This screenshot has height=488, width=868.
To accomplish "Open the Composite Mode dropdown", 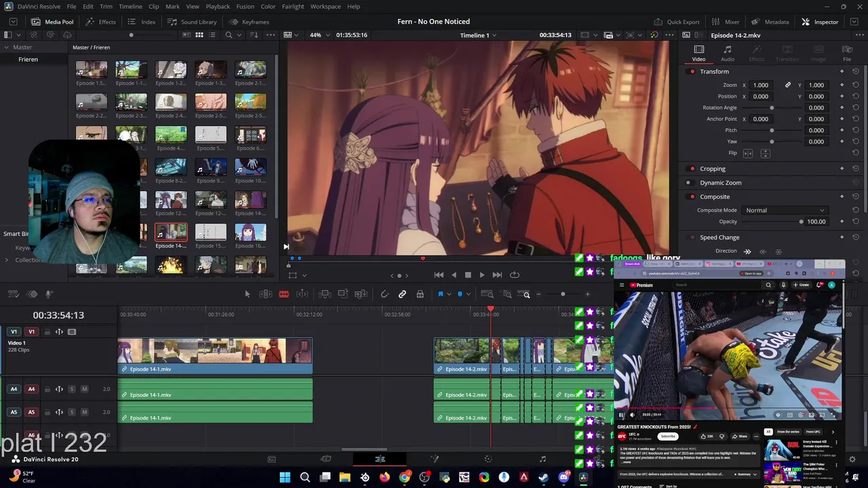I will pos(785,210).
